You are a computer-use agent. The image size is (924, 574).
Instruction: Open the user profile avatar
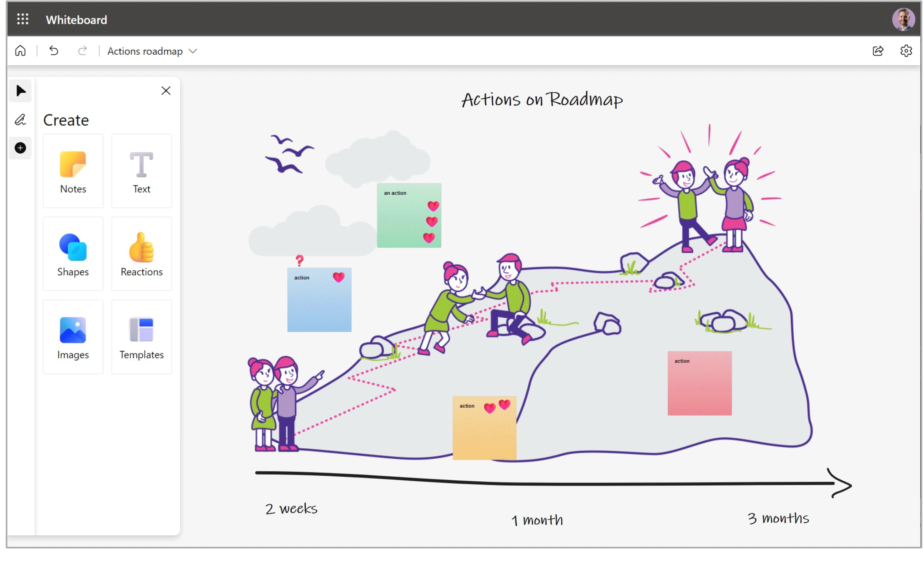point(903,19)
